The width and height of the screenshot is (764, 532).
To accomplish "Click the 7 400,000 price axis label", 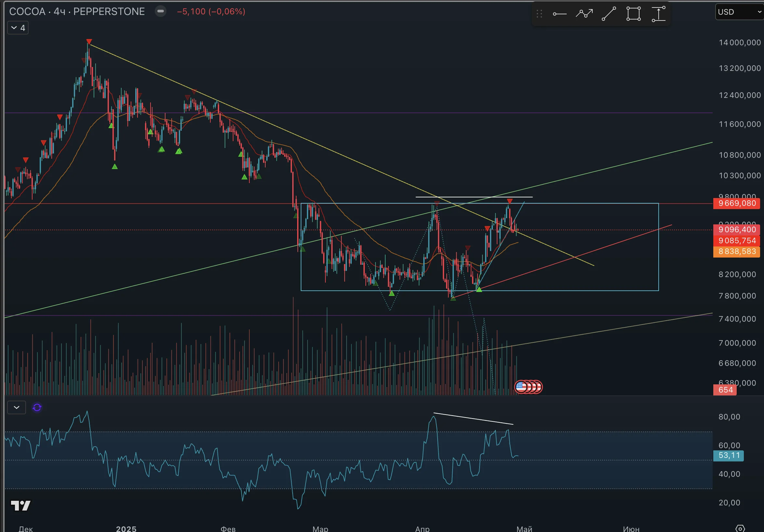I will (x=737, y=319).
